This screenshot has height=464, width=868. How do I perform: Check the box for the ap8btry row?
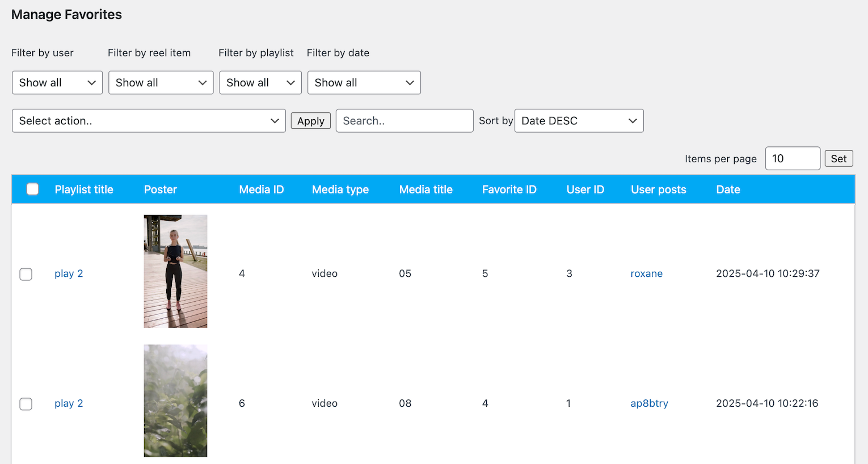tap(26, 404)
